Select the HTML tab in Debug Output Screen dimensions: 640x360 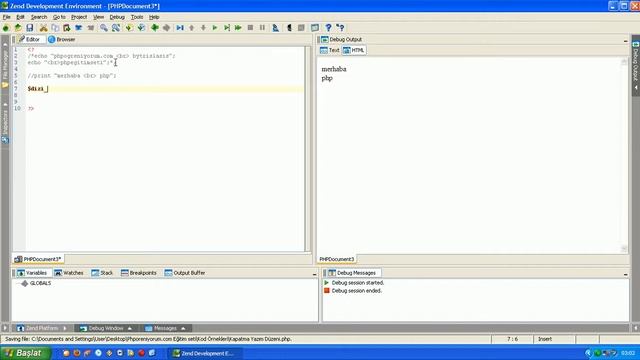click(x=354, y=50)
